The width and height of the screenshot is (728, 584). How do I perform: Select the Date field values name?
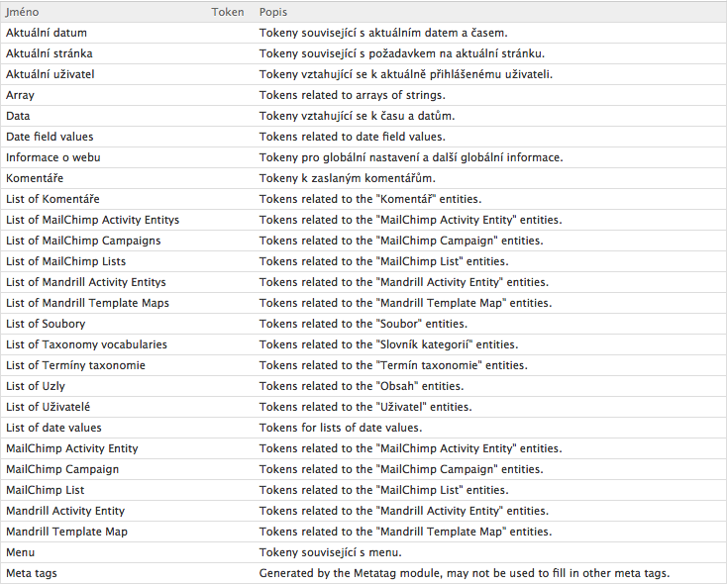click(50, 137)
